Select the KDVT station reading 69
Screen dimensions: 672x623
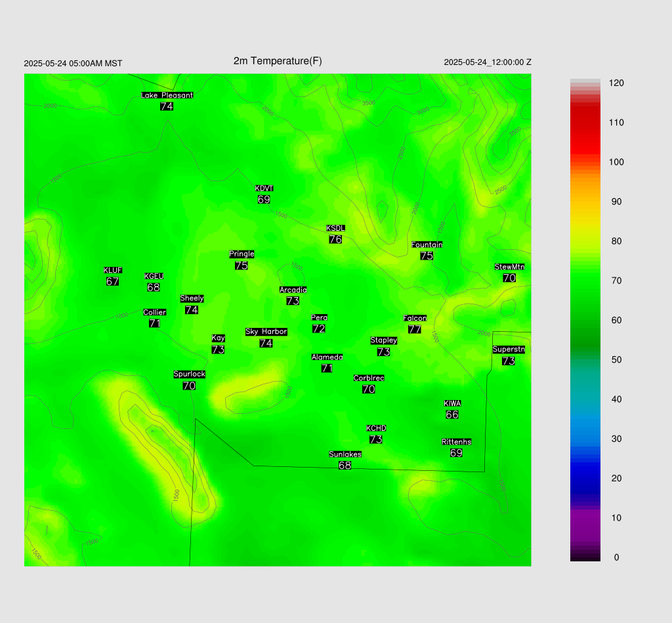point(264,199)
